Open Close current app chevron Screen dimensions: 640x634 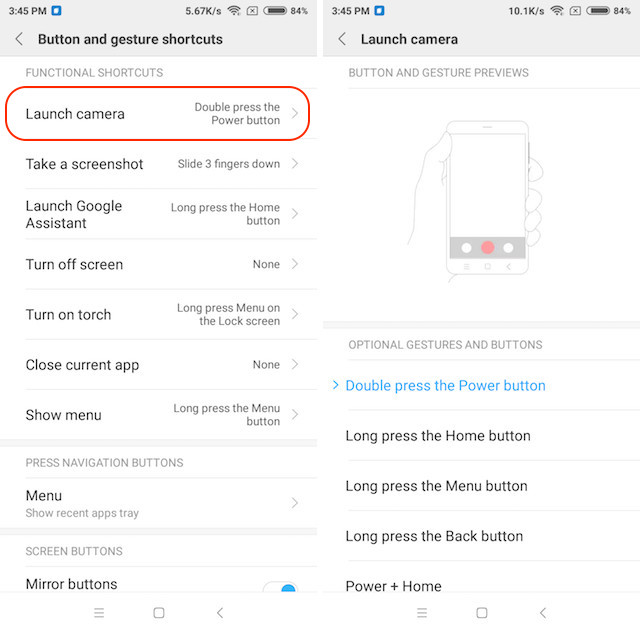click(x=295, y=364)
